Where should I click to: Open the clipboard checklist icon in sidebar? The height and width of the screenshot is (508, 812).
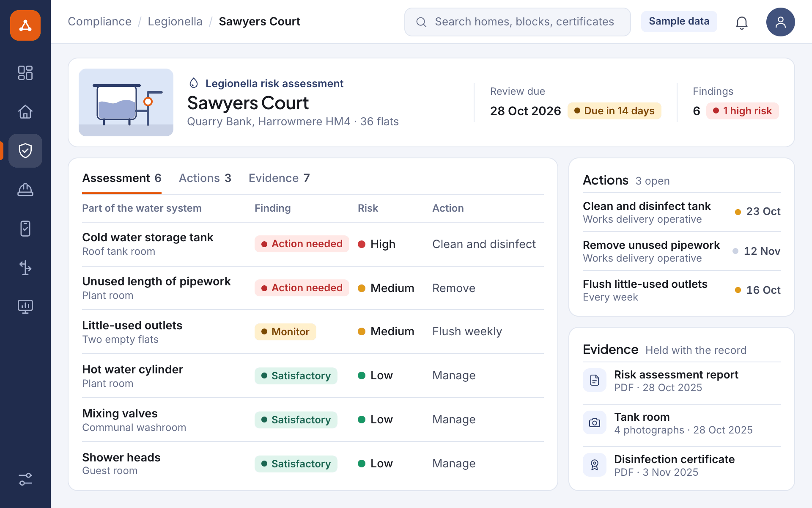[25, 229]
